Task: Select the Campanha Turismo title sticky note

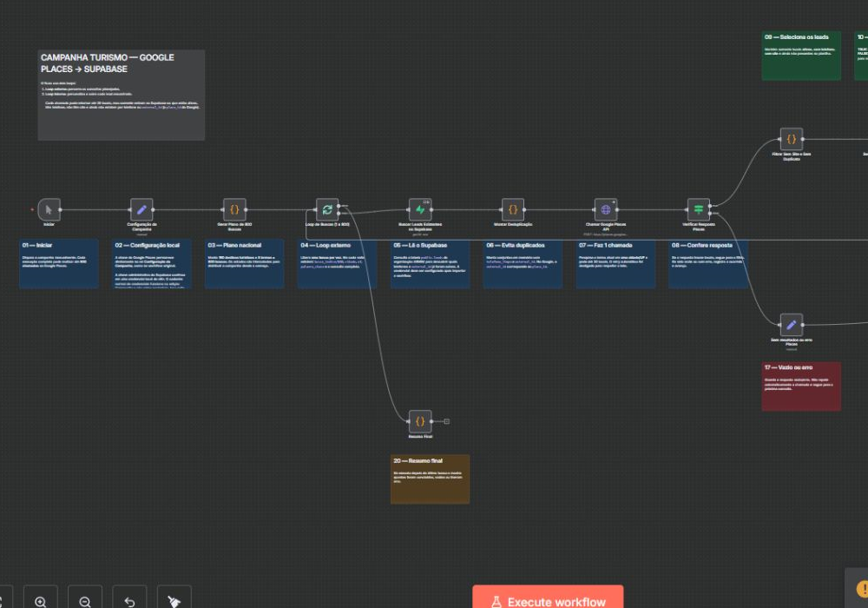Action: tap(122, 96)
